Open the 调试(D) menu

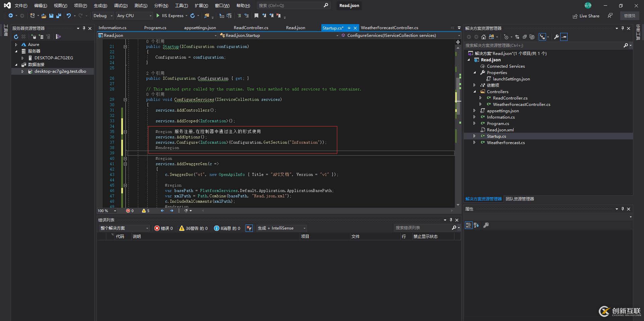coord(121,5)
